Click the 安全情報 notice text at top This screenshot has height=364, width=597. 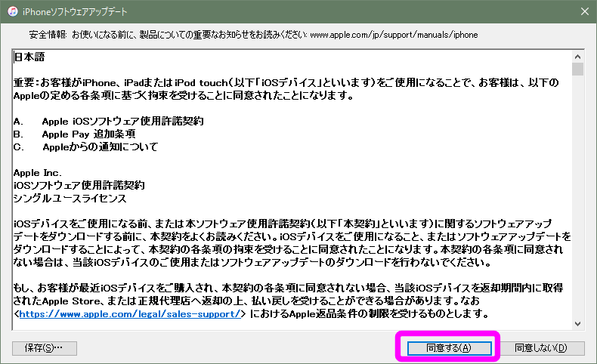pyautogui.click(x=253, y=35)
